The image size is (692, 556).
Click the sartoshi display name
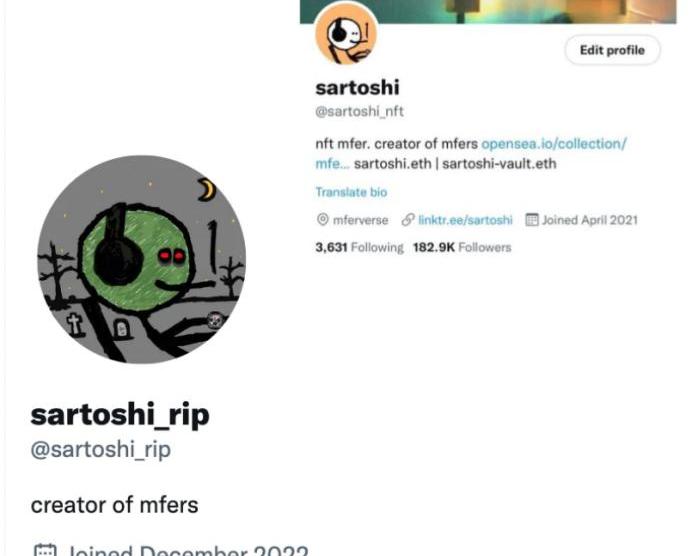[357, 87]
